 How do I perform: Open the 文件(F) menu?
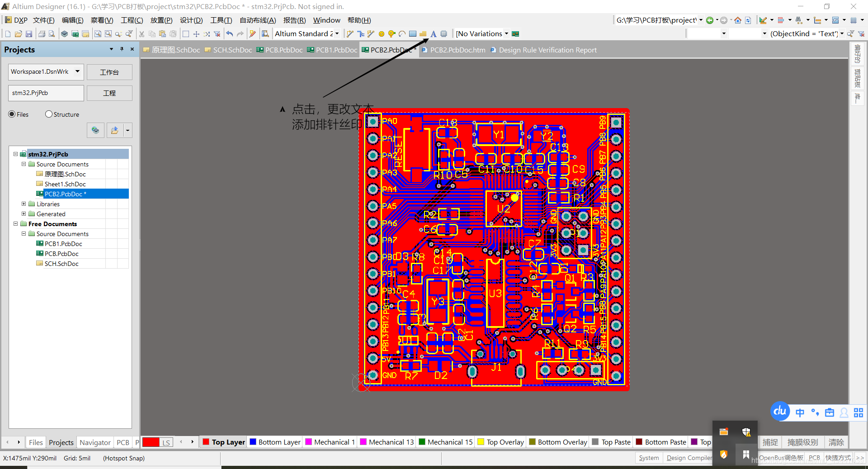[x=44, y=20]
